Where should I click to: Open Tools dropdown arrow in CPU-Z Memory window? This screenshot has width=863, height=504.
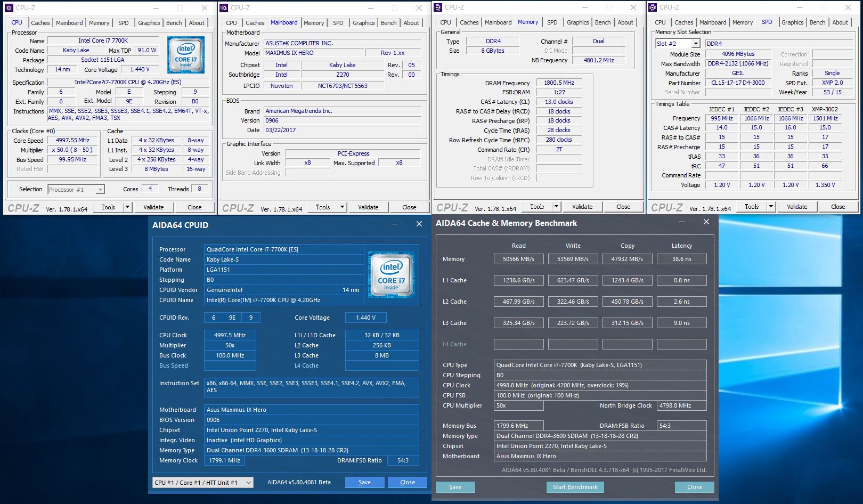(557, 207)
